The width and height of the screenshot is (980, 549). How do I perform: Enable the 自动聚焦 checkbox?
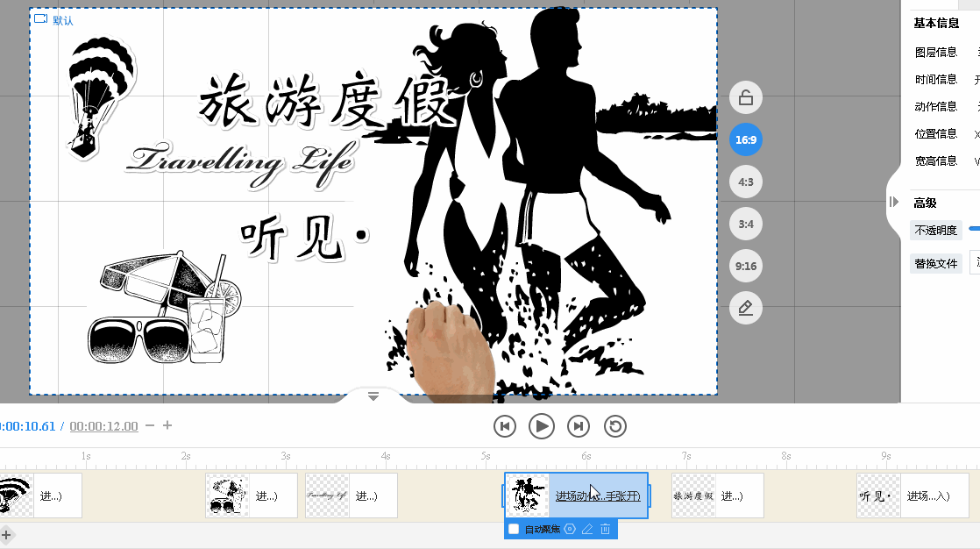click(x=514, y=529)
